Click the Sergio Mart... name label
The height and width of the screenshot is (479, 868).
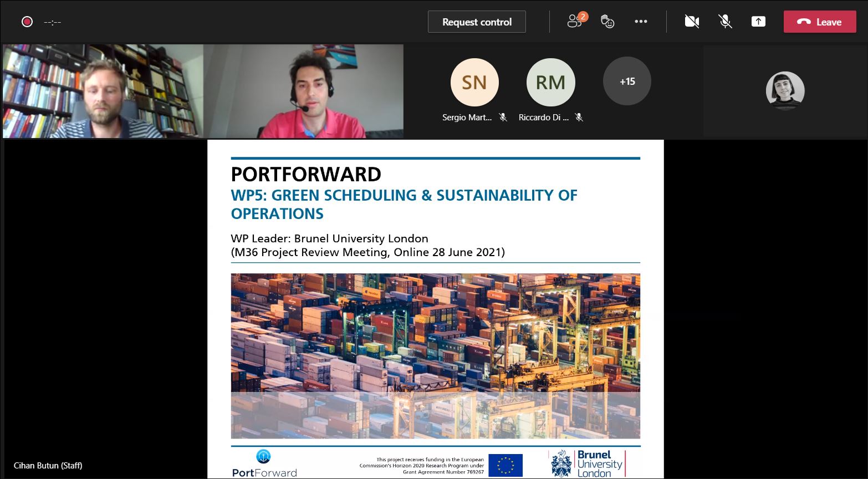click(x=467, y=118)
